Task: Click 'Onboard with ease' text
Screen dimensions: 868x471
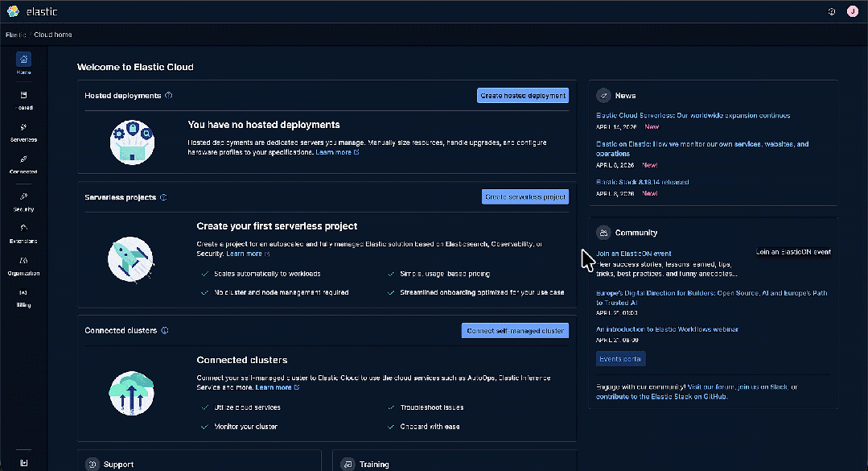Action: pos(430,427)
